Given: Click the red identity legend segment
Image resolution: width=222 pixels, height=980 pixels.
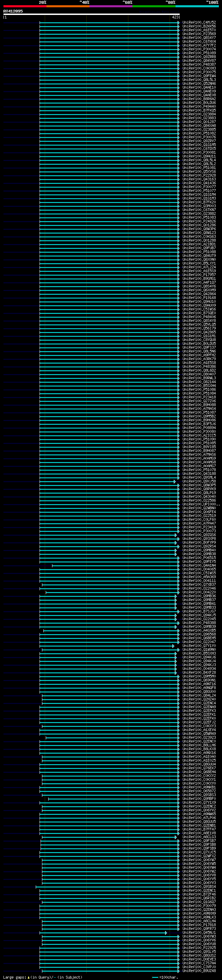Looking at the screenshot, I should coord(25,6).
